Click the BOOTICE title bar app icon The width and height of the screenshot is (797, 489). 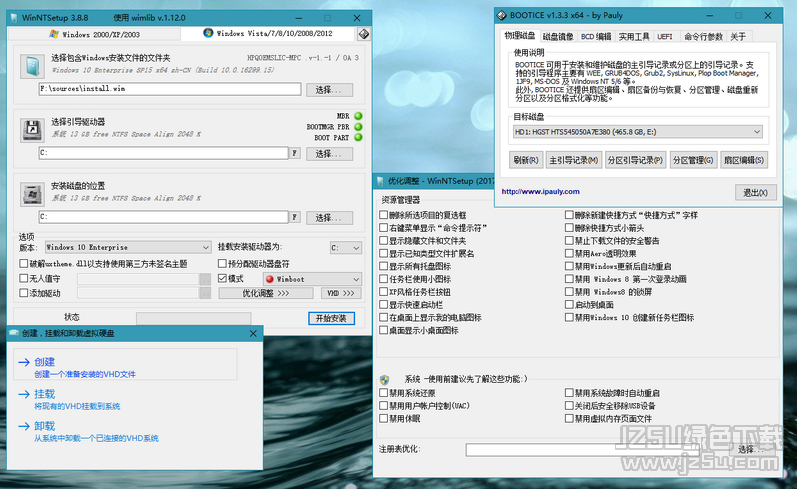point(502,15)
